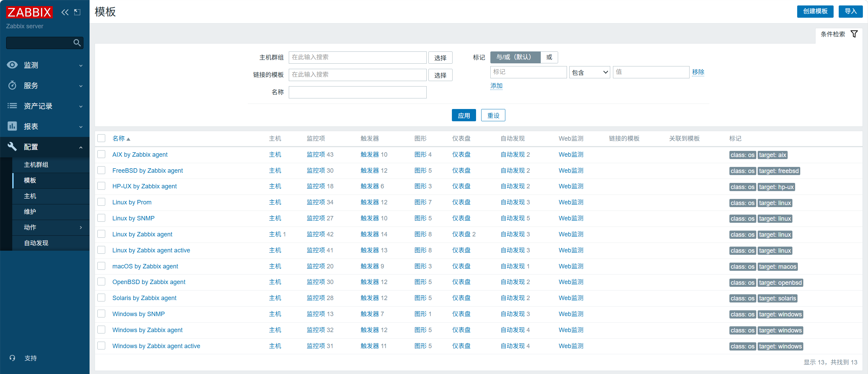Click the 监测 eye icon
868x374 pixels.
[x=12, y=65]
